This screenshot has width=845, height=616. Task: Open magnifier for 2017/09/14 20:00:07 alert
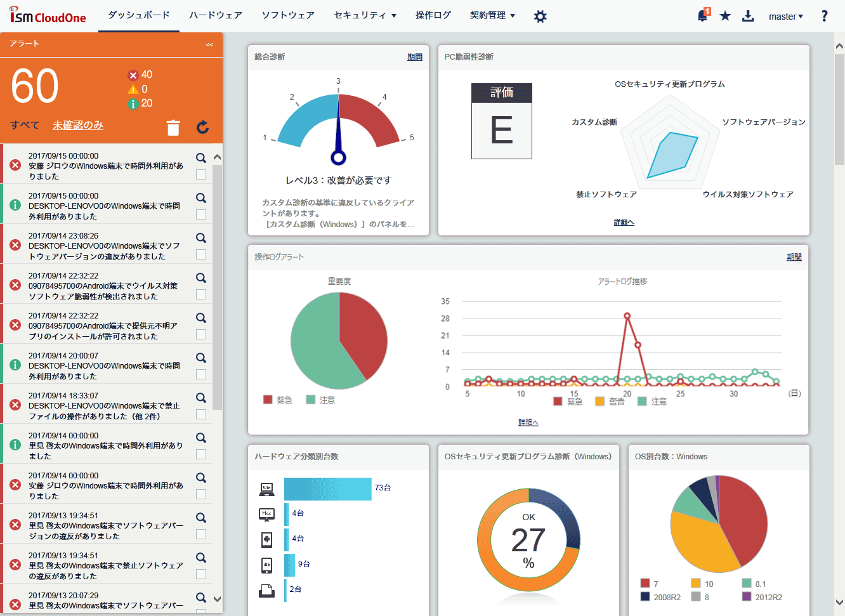pyautogui.click(x=201, y=358)
